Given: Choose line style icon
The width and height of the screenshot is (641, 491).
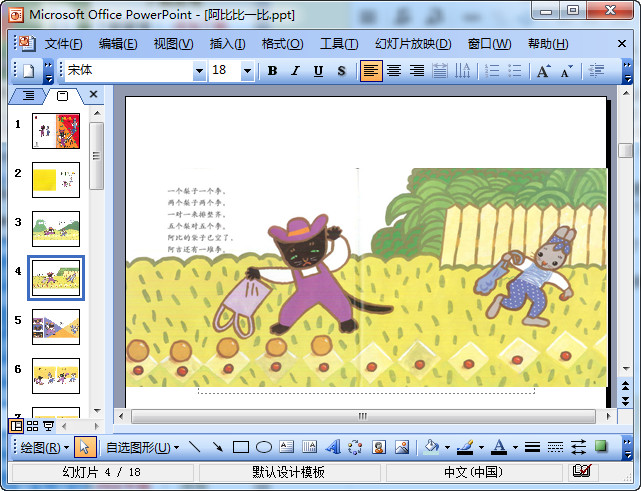Looking at the screenshot, I should (532, 447).
